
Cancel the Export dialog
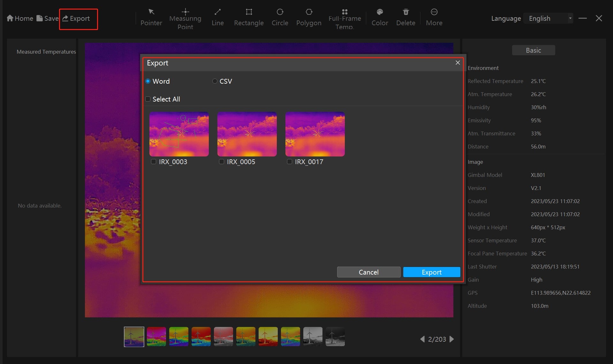(x=368, y=272)
